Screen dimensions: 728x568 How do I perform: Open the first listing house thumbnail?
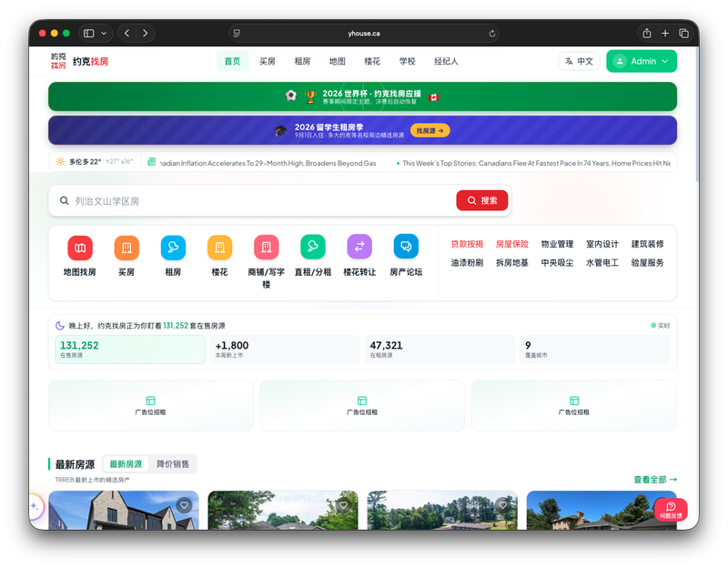click(124, 510)
